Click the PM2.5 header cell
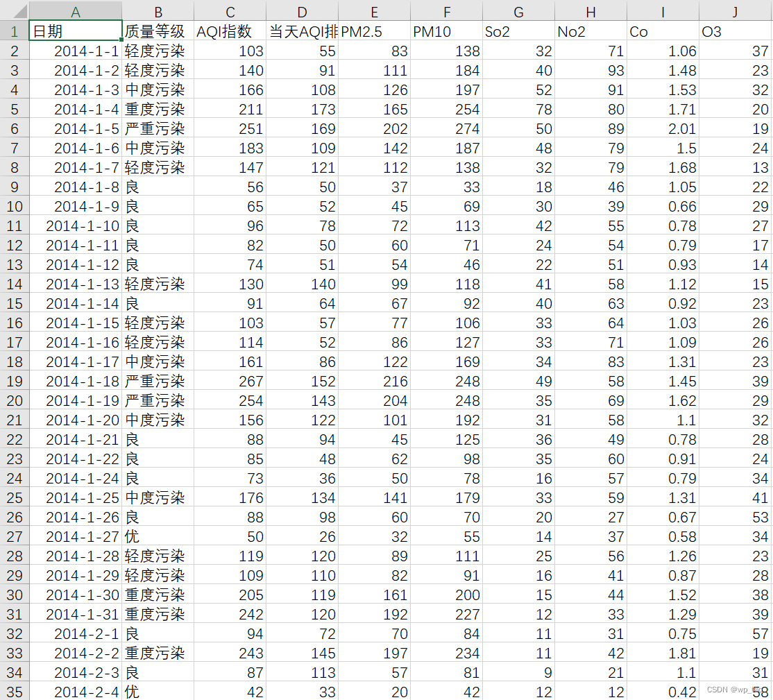The height and width of the screenshot is (700, 773). pyautogui.click(x=374, y=31)
